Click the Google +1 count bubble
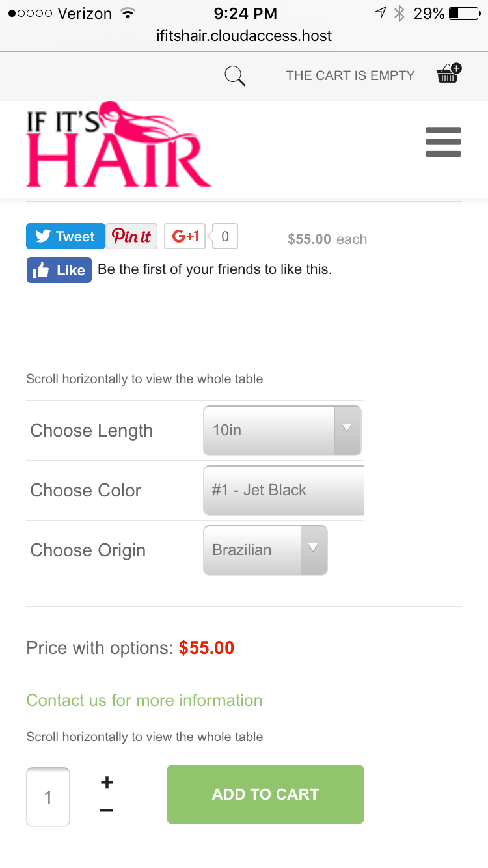This screenshot has height=868, width=488. (x=224, y=236)
